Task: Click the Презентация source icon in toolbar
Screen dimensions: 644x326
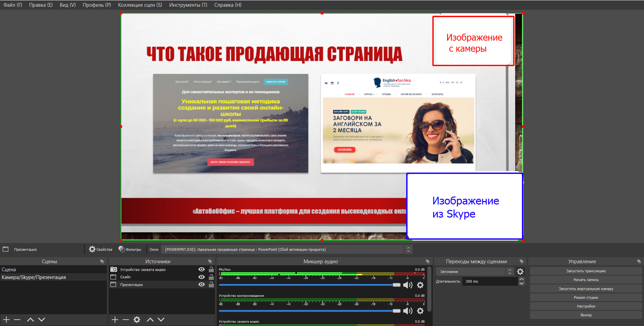Action: (x=6, y=249)
